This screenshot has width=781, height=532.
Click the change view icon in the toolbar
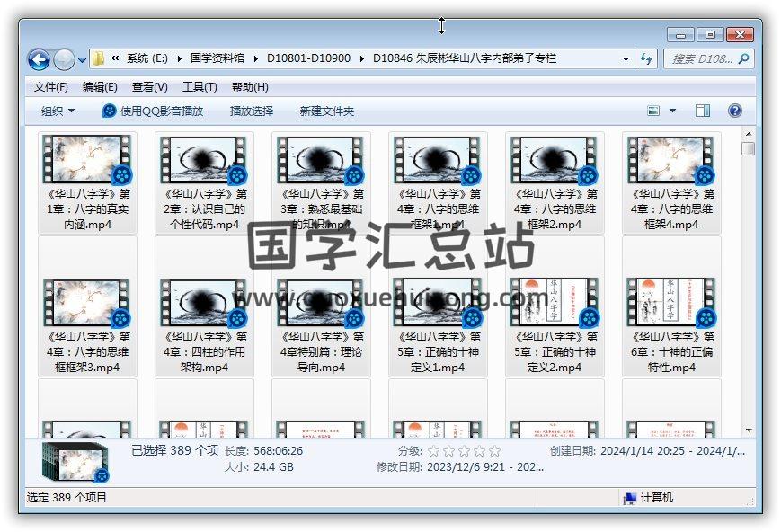coord(654,111)
